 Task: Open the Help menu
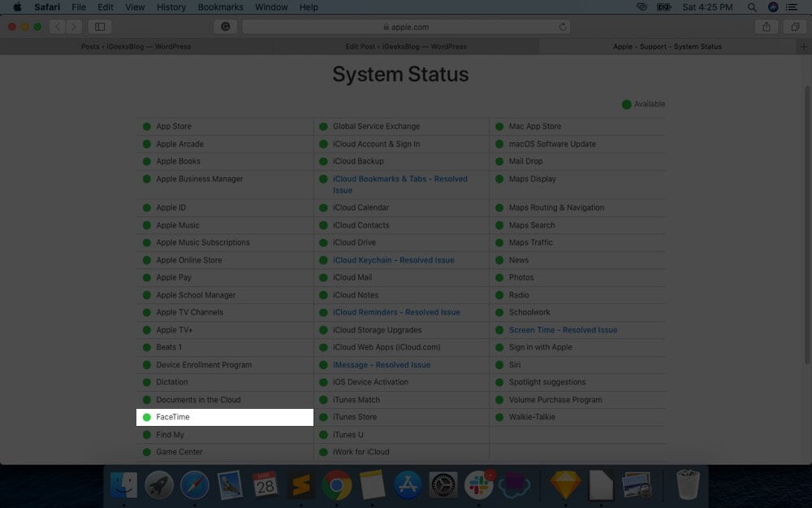(x=309, y=7)
